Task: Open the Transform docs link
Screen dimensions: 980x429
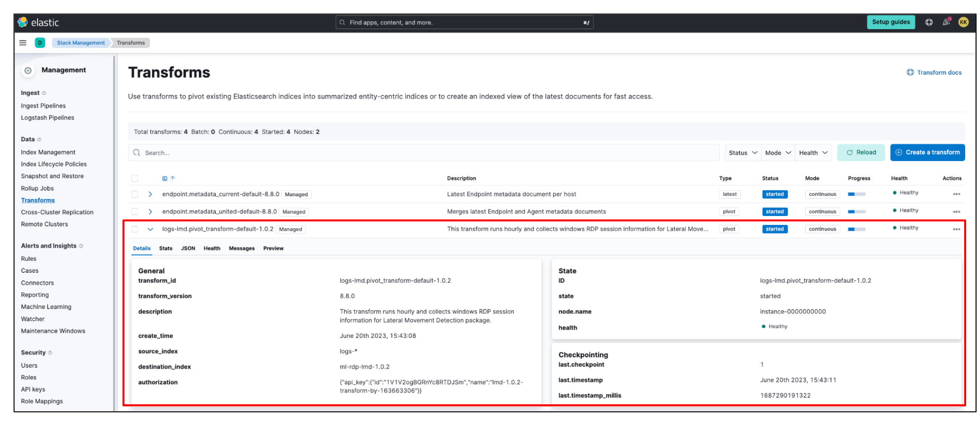Action: point(934,73)
